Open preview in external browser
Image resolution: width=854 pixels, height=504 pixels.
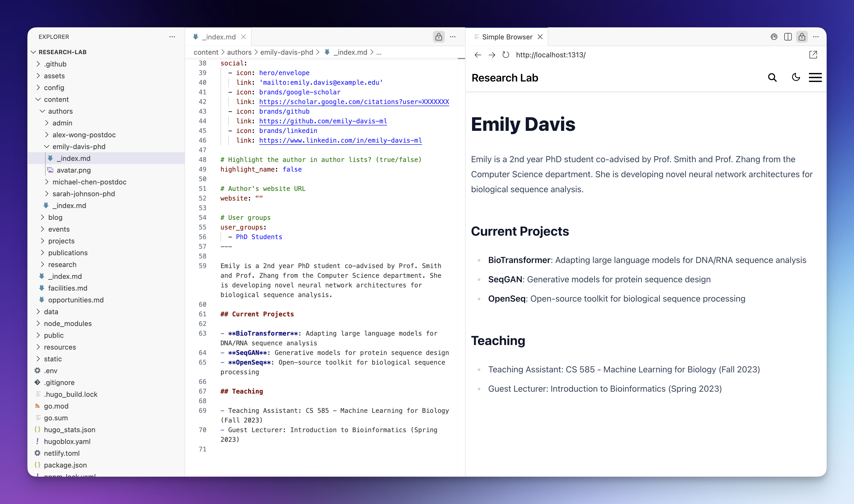click(x=813, y=55)
